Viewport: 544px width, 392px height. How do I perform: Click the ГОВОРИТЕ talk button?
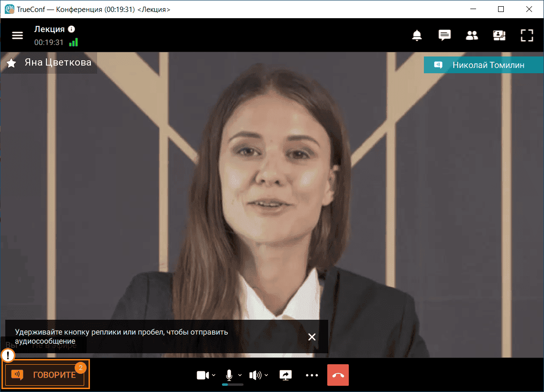45,375
